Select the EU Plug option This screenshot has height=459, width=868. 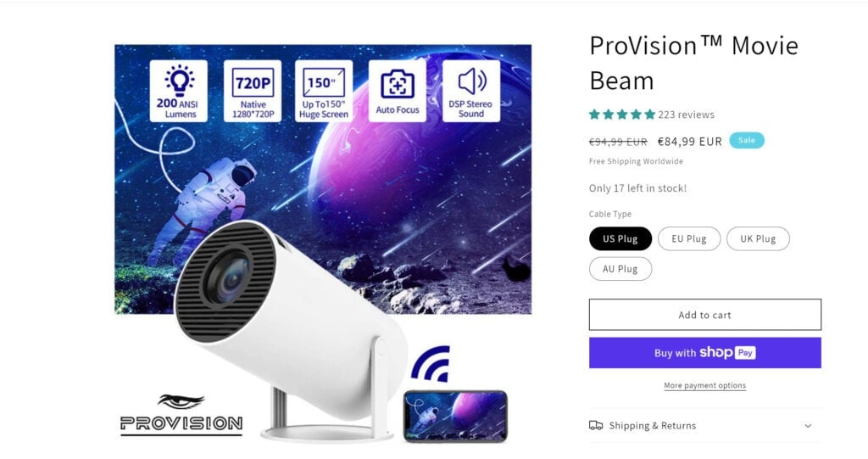click(x=689, y=238)
